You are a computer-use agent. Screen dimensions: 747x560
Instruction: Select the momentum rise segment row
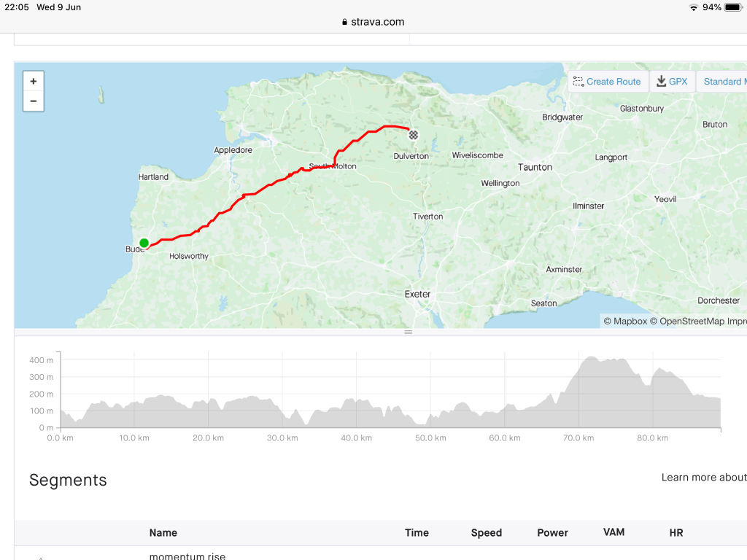coord(187,556)
